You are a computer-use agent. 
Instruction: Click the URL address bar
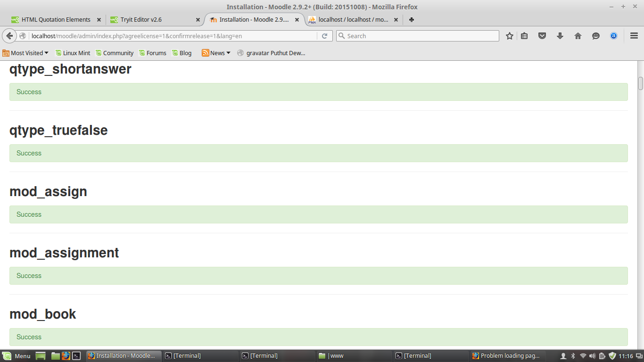tap(173, 36)
